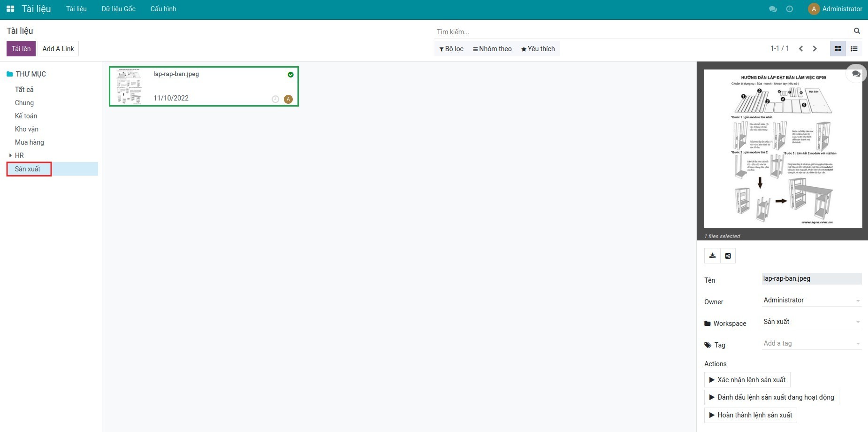Toggle selection check on lap-rap-ban.jpeg card
The height and width of the screenshot is (432, 868).
(290, 75)
